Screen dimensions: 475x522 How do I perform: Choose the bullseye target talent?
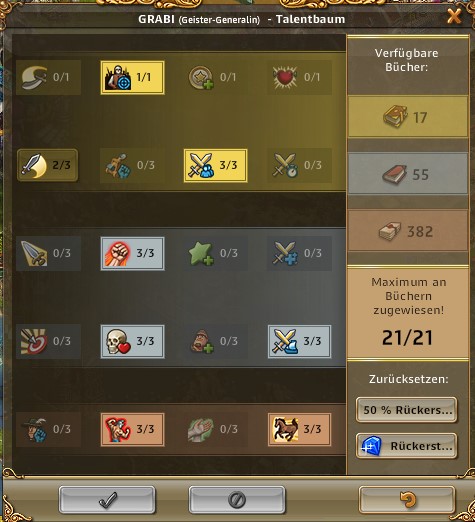coord(48,341)
